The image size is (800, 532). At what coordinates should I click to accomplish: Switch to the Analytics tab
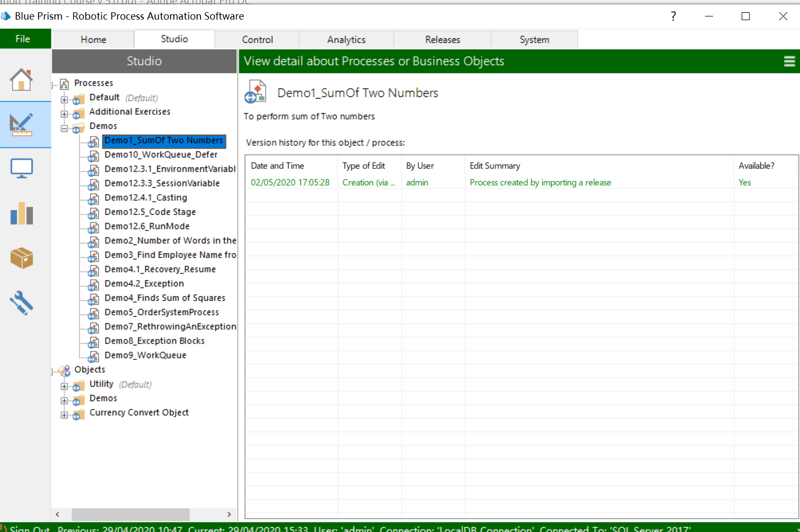point(346,39)
